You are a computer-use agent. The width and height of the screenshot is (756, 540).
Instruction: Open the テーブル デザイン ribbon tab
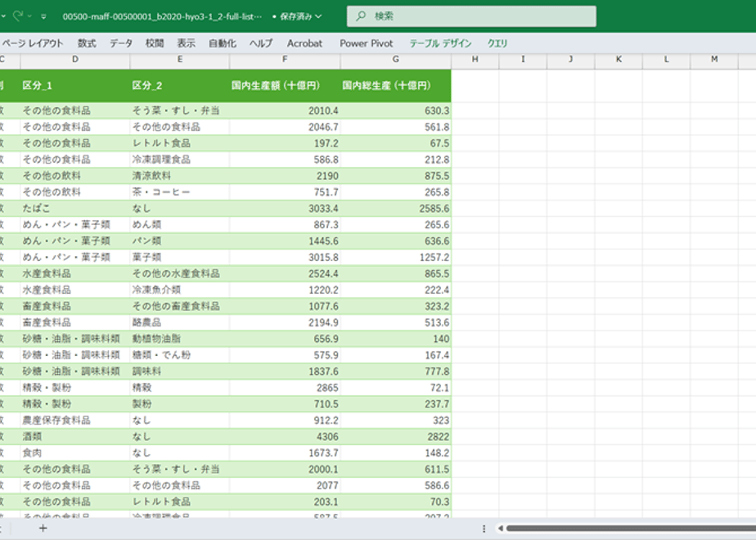coord(441,43)
